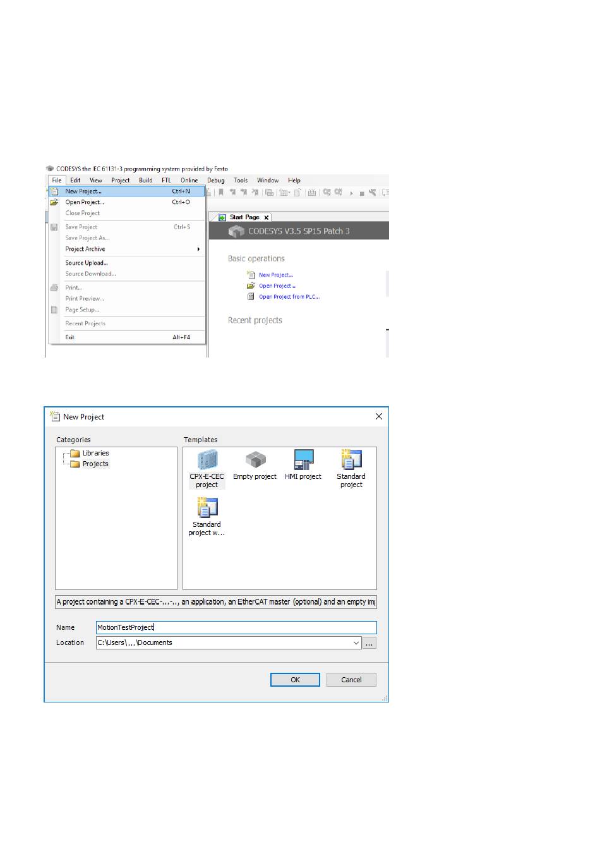Choose the HMI project template icon
The width and height of the screenshot is (600, 868).
(303, 460)
